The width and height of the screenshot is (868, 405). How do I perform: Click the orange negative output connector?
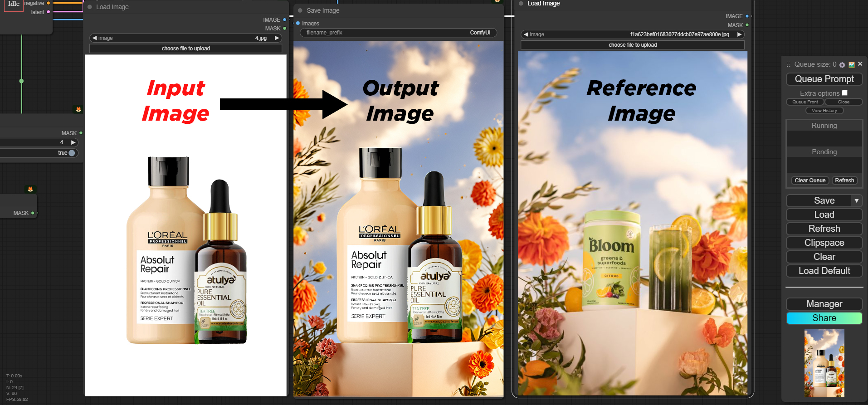coord(49,3)
